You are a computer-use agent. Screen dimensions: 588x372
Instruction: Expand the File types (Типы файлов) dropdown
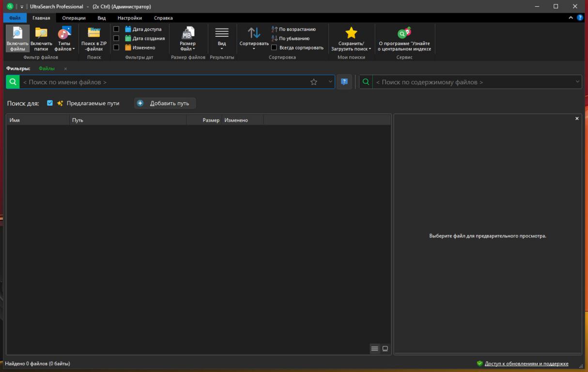click(x=64, y=46)
